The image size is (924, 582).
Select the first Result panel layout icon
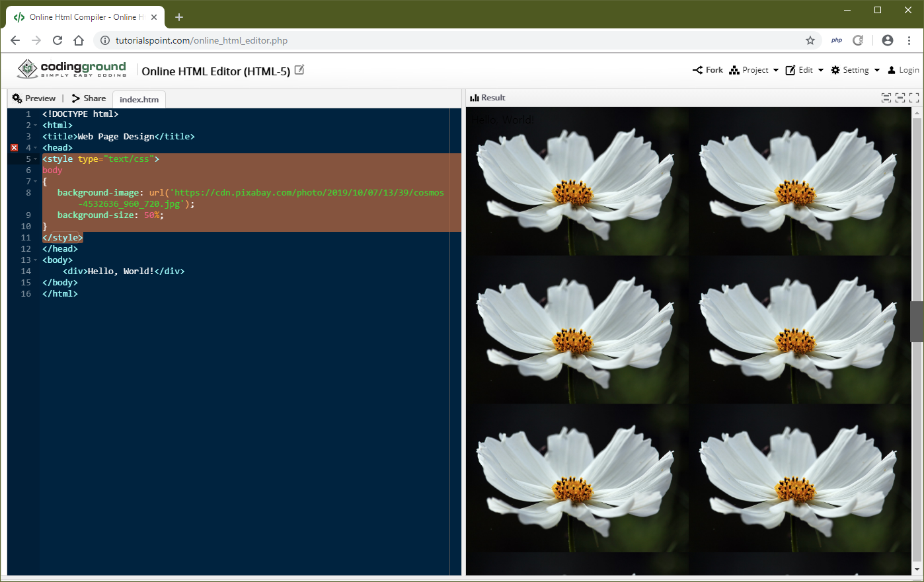[x=886, y=98]
